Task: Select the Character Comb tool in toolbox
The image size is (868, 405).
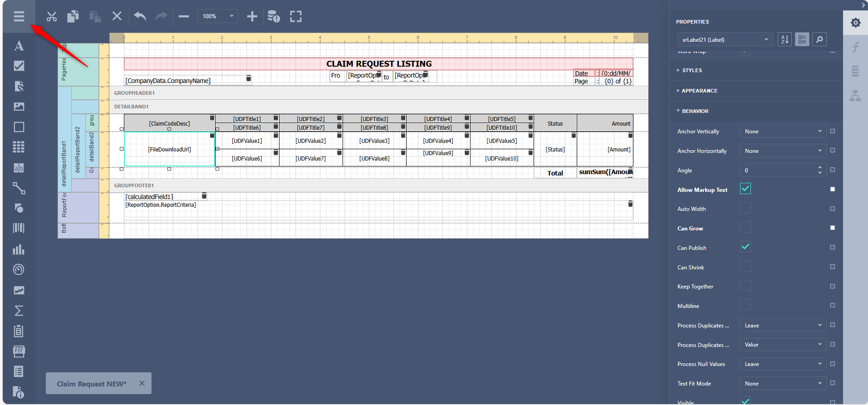Action: click(x=19, y=168)
